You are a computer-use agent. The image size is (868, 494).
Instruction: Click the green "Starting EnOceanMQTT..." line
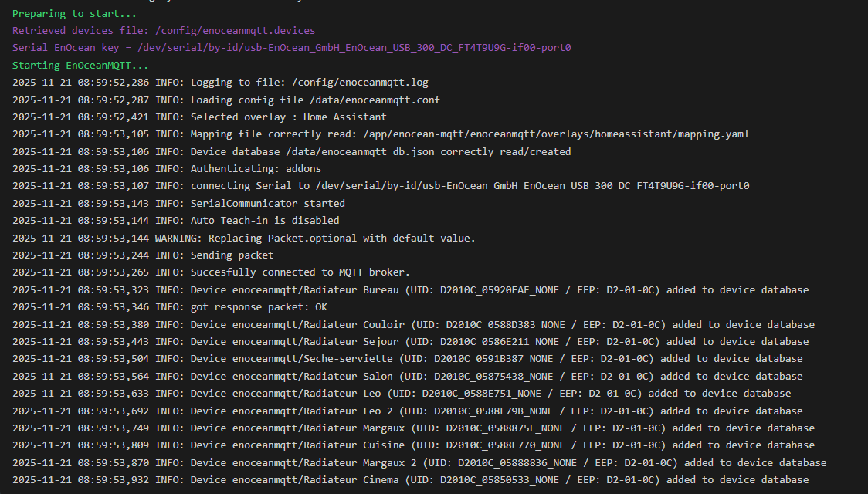pyautogui.click(x=80, y=65)
